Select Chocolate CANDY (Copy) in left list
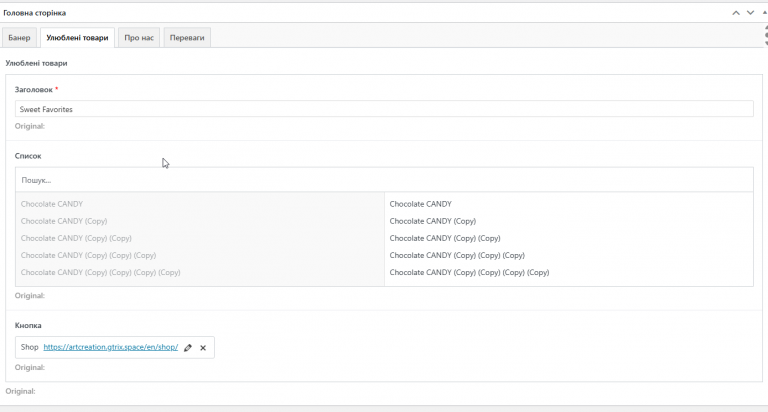The image size is (768, 412). click(64, 221)
